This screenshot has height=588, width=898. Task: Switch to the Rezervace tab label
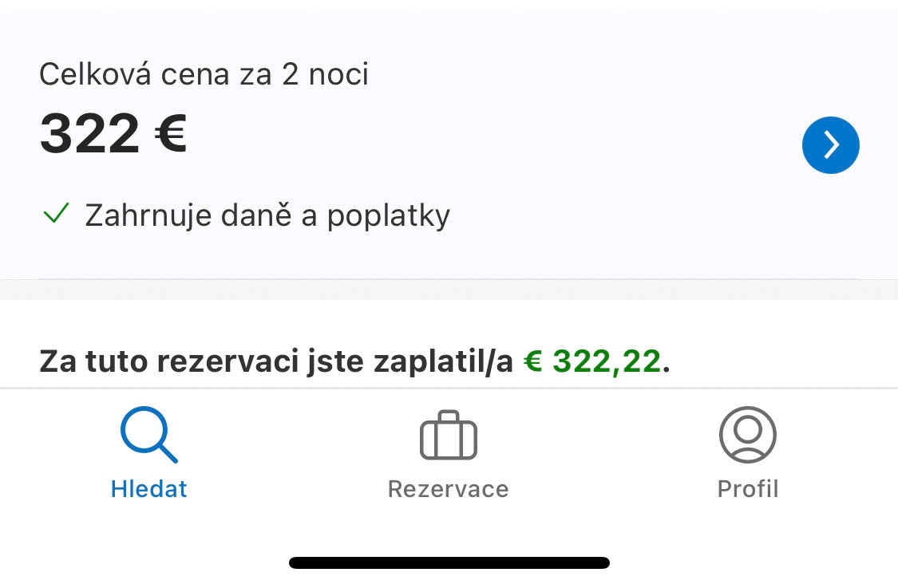[x=448, y=488]
